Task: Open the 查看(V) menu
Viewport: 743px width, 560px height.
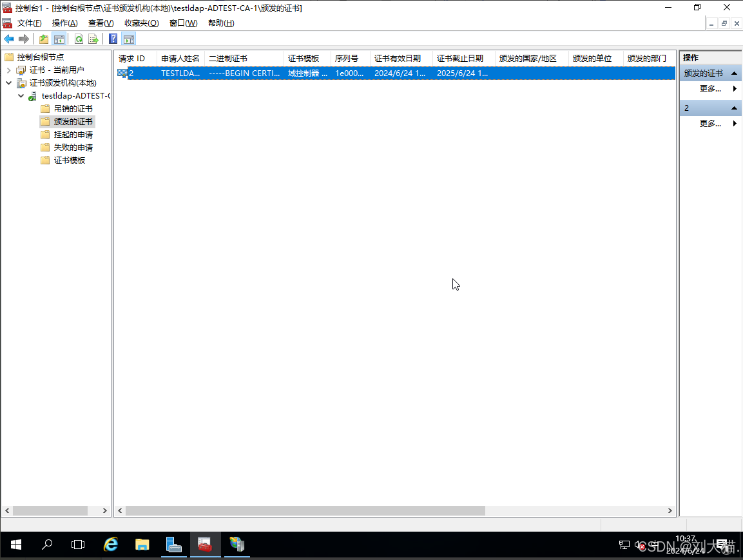Action: click(x=101, y=23)
